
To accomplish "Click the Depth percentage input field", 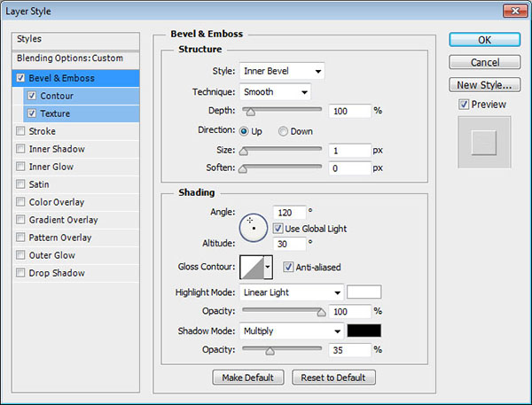I will [348, 111].
